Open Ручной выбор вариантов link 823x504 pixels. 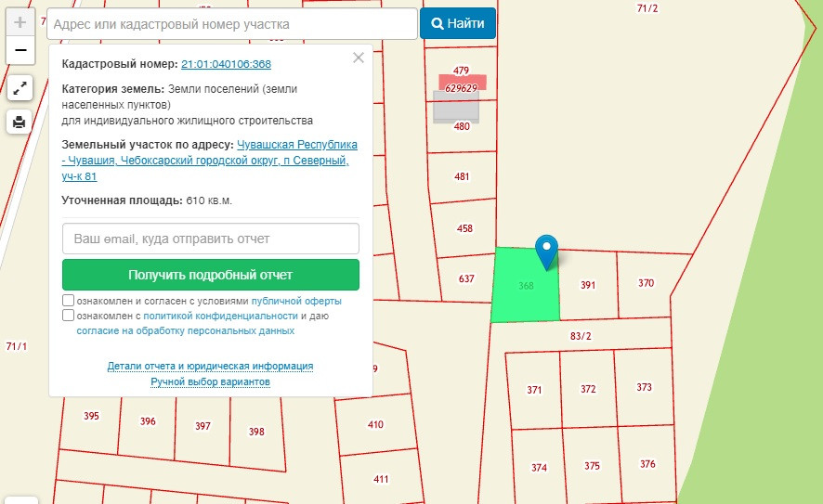coord(210,381)
